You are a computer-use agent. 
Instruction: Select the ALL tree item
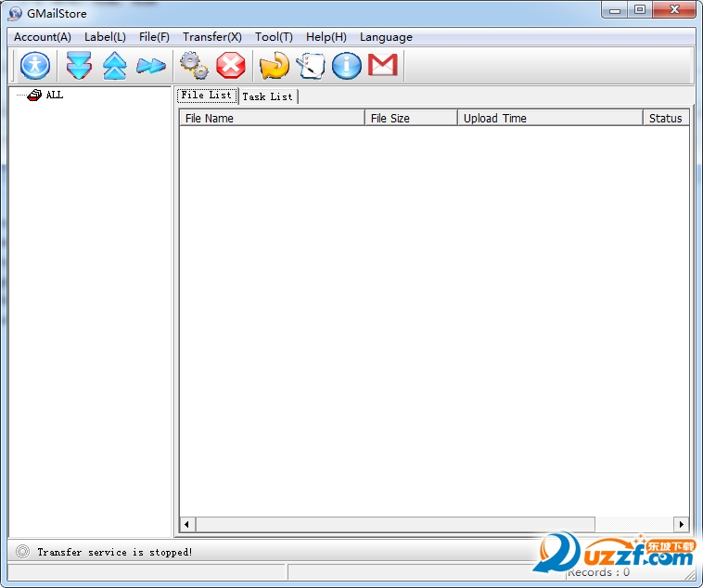click(x=55, y=95)
